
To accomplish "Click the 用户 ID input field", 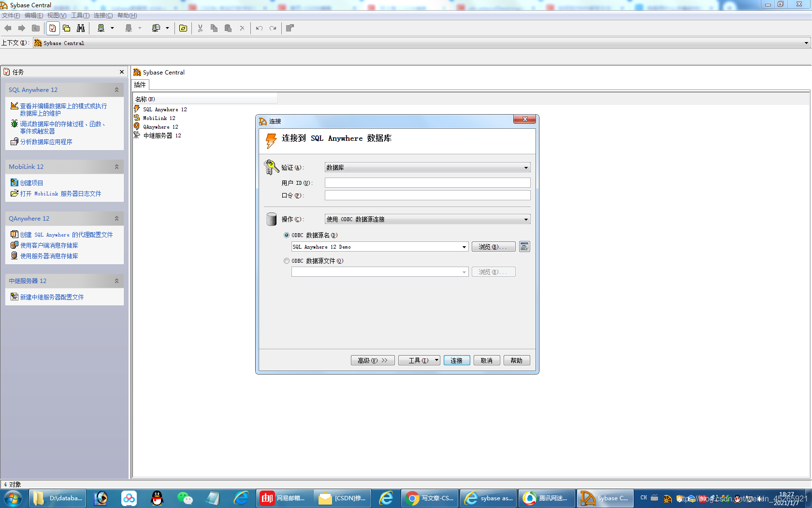I will pyautogui.click(x=427, y=183).
